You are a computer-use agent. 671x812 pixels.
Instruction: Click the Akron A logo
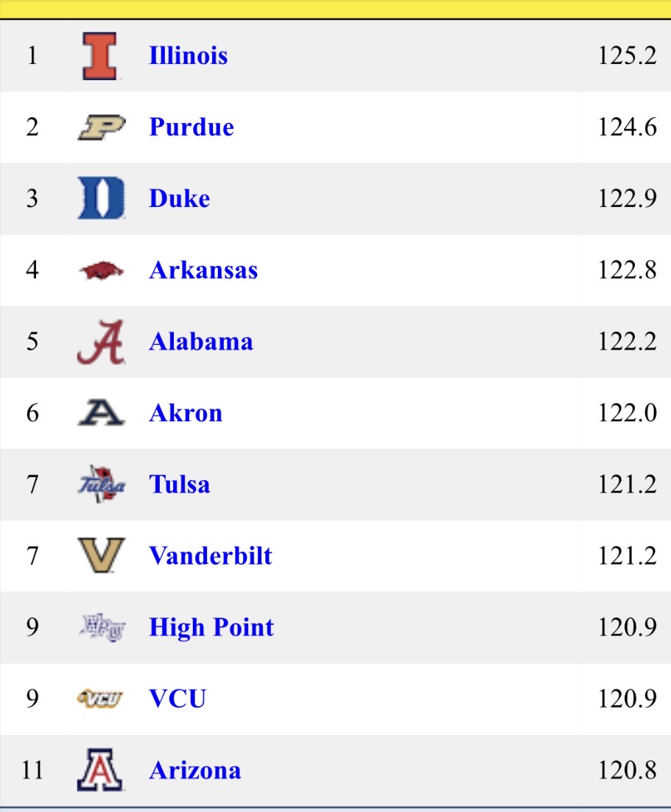coord(101,413)
